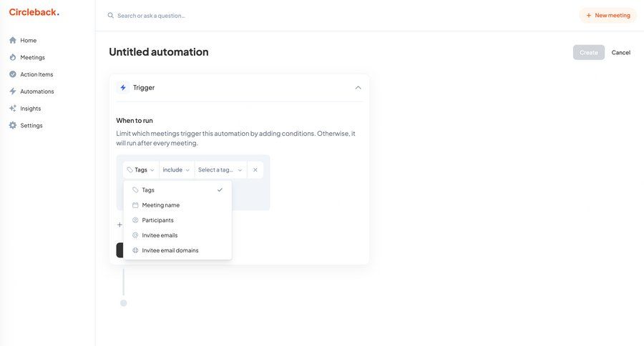Open Home from the sidebar
644x346 pixels.
click(28, 40)
